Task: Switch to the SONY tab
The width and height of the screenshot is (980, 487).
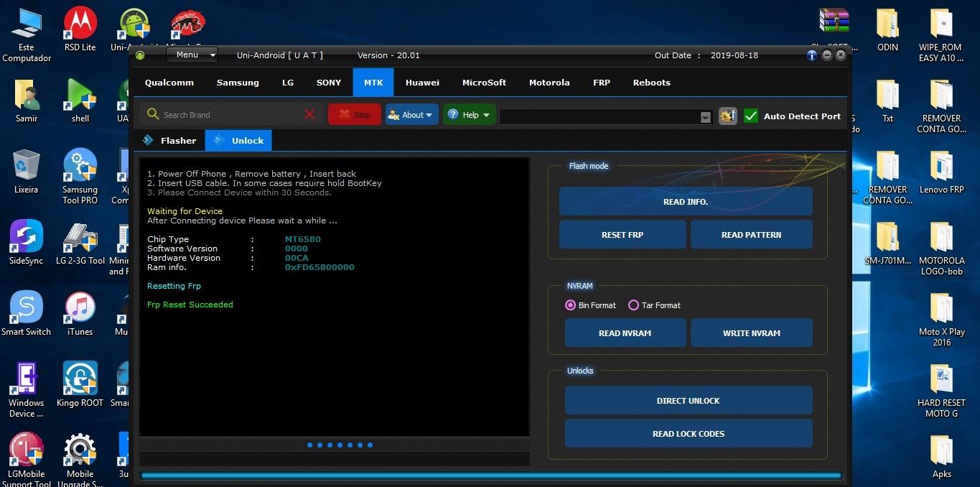Action: [329, 83]
